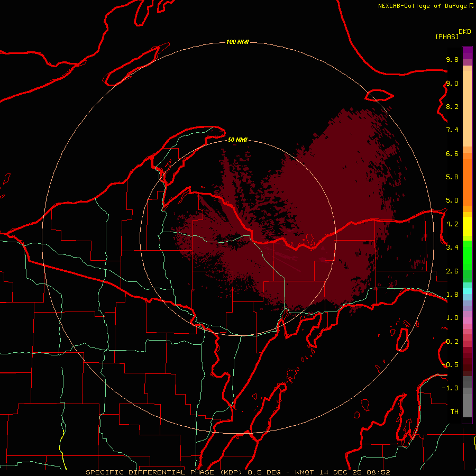Click the DKD unit label above scale
The height and width of the screenshot is (476, 476).
(x=465, y=32)
